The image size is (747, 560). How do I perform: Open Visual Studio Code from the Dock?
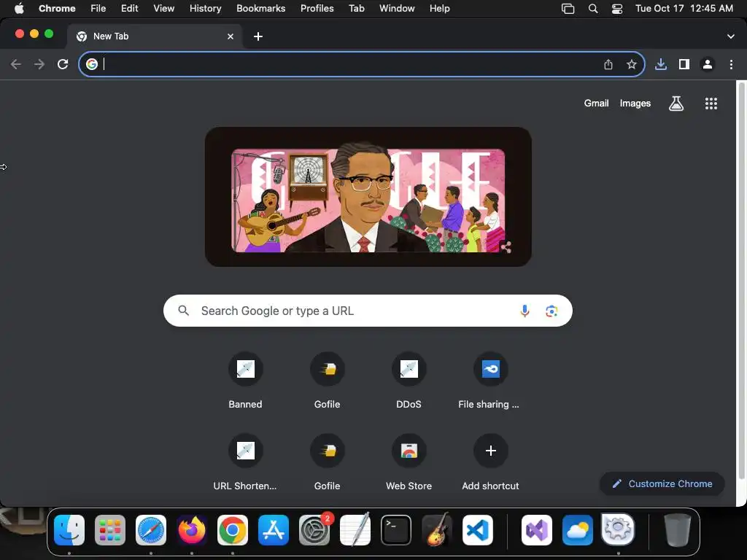click(477, 530)
